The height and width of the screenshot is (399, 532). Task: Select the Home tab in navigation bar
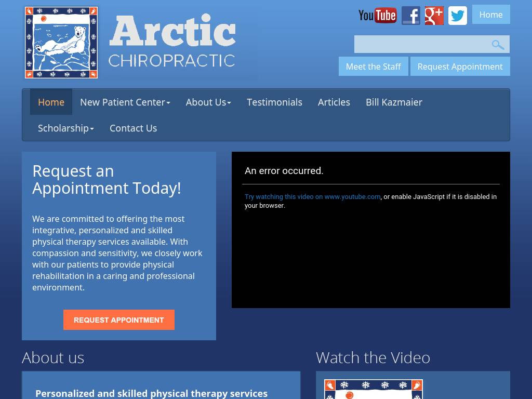coord(51,102)
